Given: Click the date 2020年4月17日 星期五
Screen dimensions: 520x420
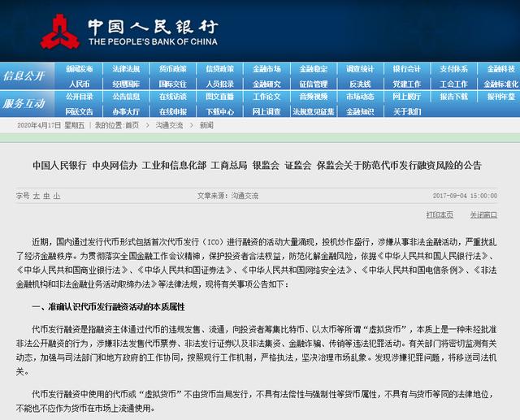Looking at the screenshot, I should point(50,125).
